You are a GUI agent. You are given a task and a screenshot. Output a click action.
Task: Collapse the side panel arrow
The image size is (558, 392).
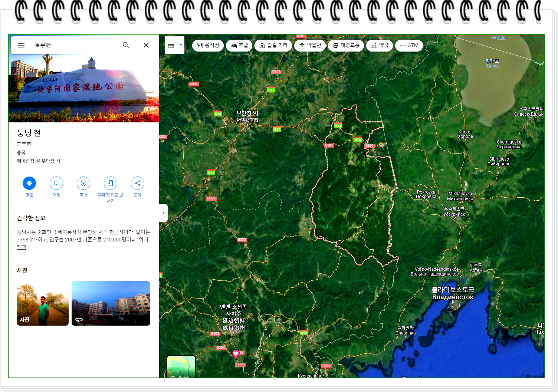tap(163, 213)
